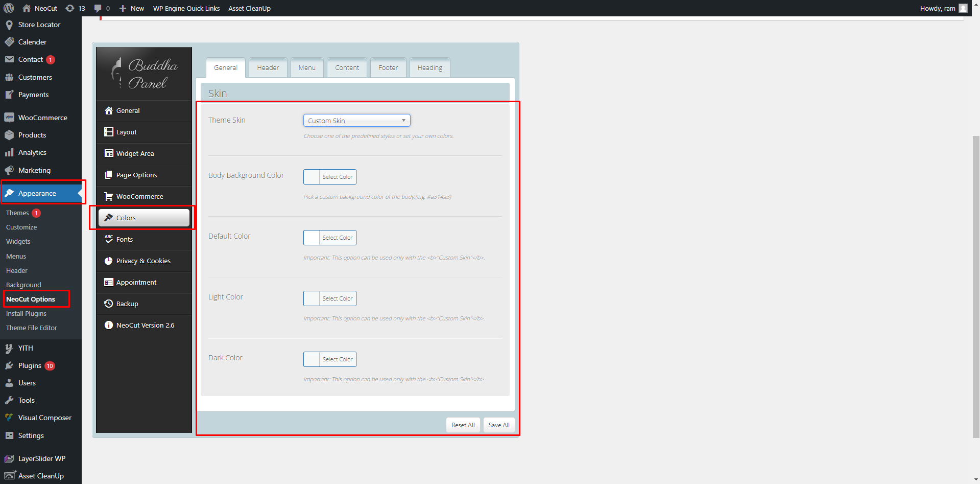Switch to the Content tab

[x=347, y=67]
